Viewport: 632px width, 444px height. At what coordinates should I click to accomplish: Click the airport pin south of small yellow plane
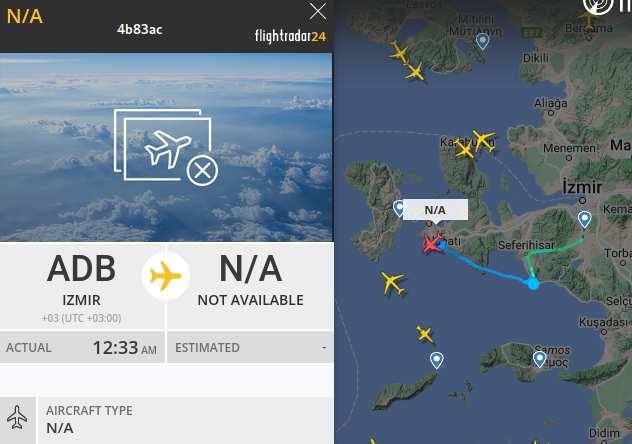coord(437,360)
